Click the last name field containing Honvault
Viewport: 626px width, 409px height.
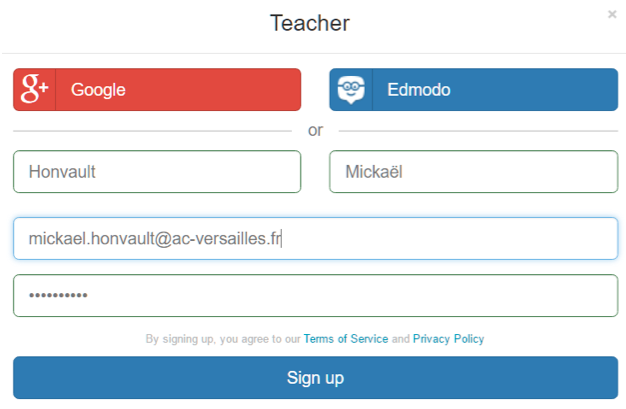[157, 171]
